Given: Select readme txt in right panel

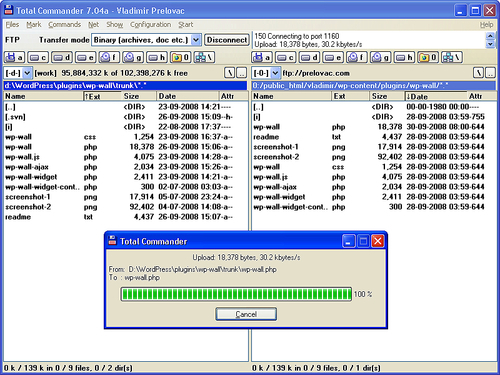Looking at the screenshot, I should (374, 137).
